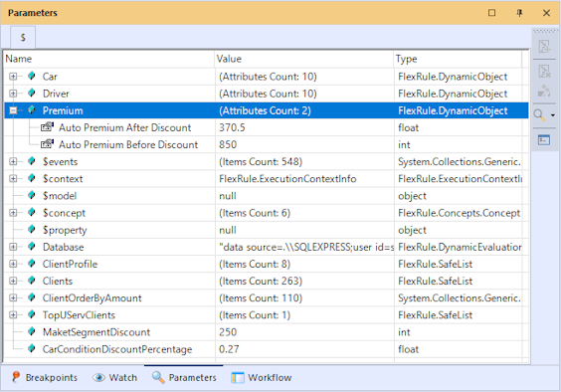
Task: Click the MaketSegmentDiscount variable icon
Action: point(32,332)
